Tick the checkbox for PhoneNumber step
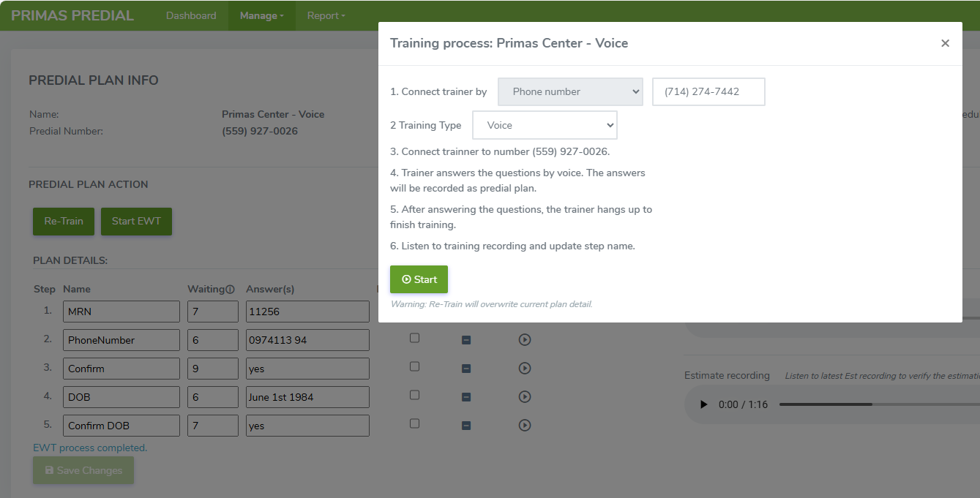Screen dimensions: 980x498 pos(415,338)
